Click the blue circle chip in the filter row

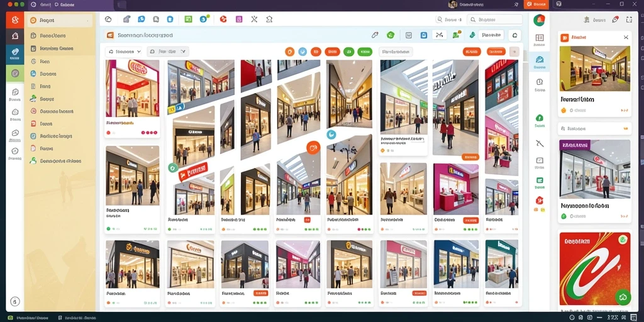[303, 52]
